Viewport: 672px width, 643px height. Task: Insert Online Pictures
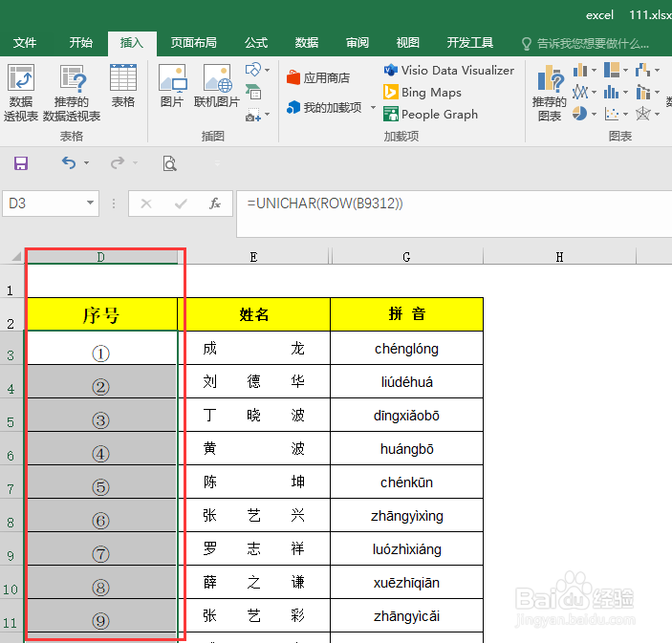(x=217, y=86)
